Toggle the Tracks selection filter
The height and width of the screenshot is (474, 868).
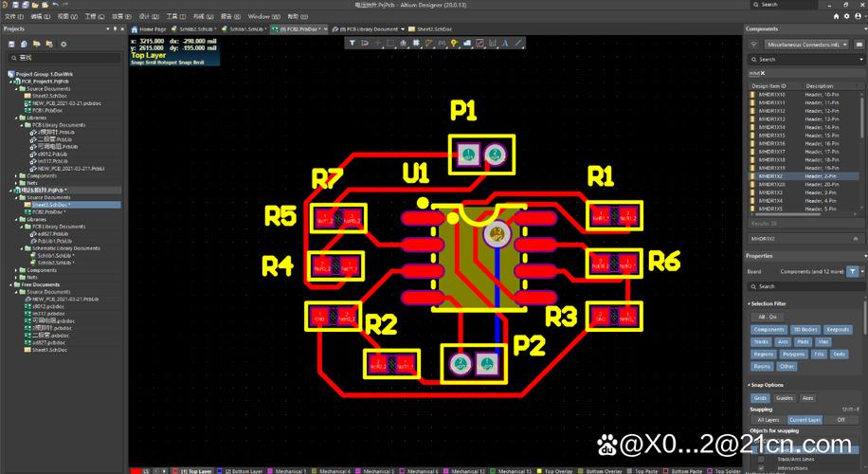[761, 341]
